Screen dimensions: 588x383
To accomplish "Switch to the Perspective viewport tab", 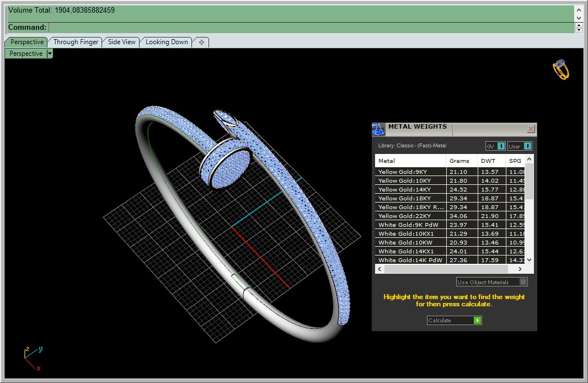I will [26, 42].
